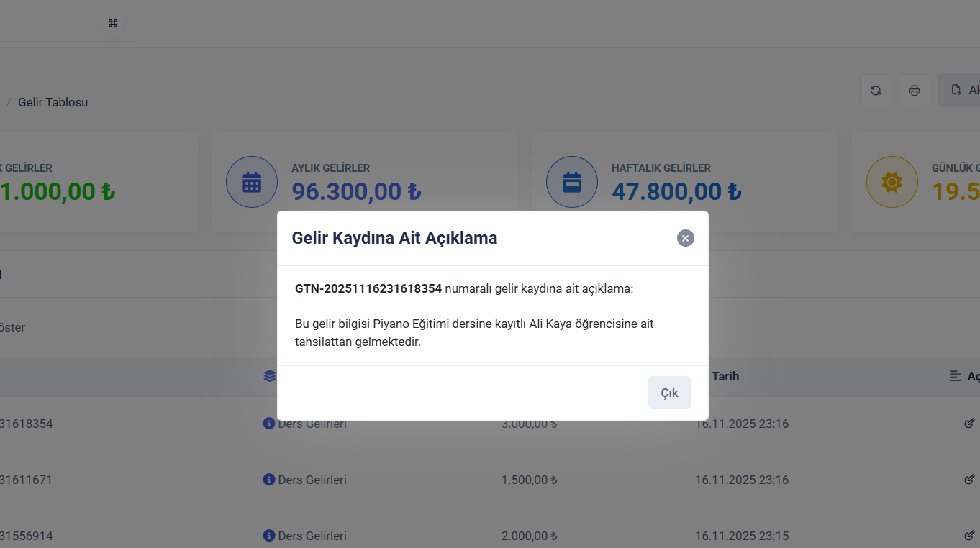This screenshot has width=980, height=548.
Task: Click the Günlük Gelirler sun icon
Action: 891,182
